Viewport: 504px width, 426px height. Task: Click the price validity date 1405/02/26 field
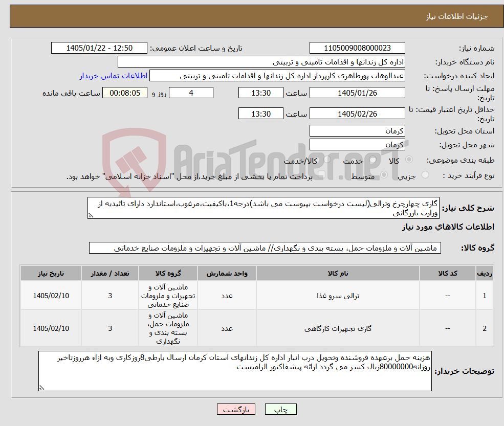pyautogui.click(x=357, y=114)
